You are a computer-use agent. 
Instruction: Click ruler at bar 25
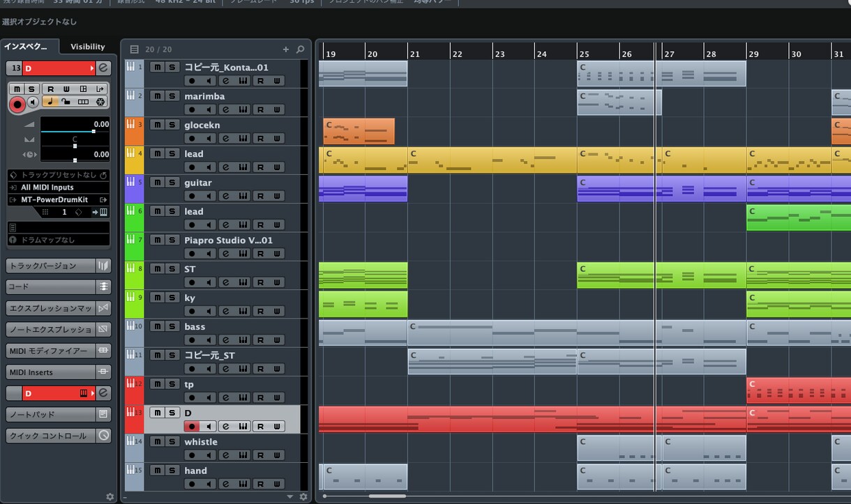click(x=584, y=54)
